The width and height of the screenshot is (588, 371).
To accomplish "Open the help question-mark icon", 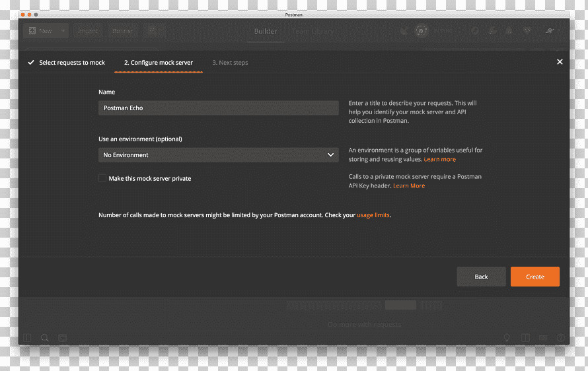I will (561, 338).
